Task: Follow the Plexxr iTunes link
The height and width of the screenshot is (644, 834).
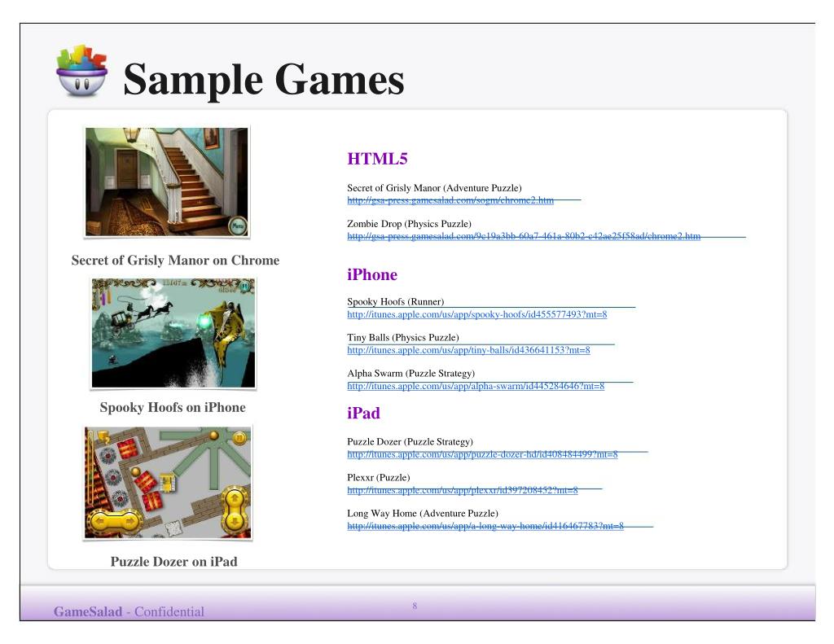Action: tap(463, 490)
